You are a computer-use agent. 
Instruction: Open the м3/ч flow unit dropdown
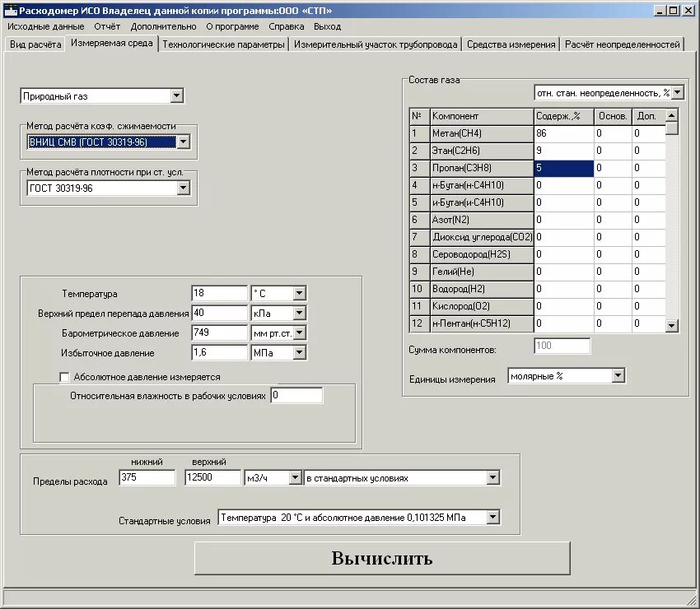click(x=295, y=478)
